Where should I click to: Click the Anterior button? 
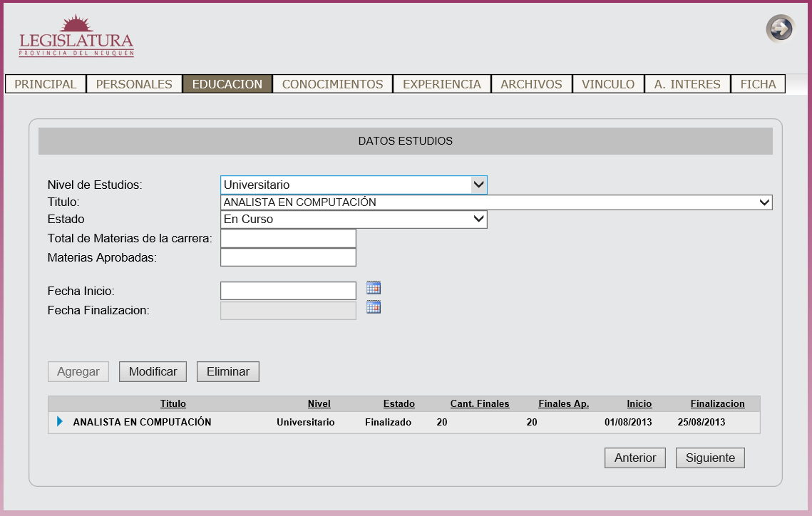pos(635,458)
